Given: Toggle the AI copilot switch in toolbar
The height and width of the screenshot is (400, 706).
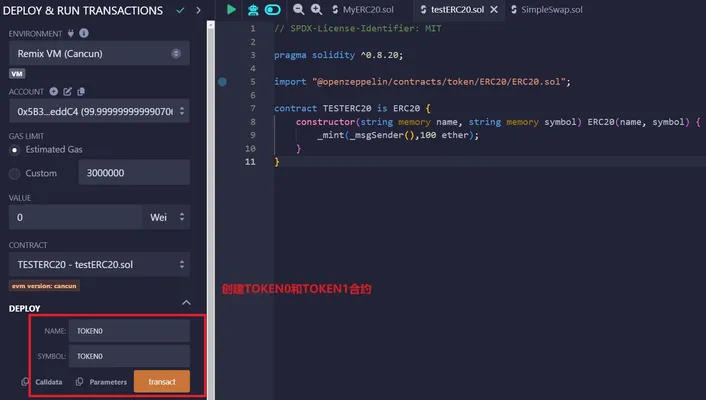Looking at the screenshot, I should [273, 9].
